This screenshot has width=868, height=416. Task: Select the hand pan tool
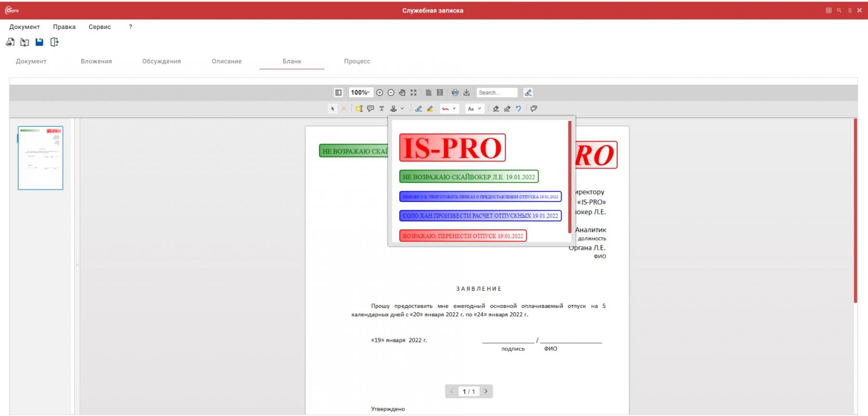point(402,93)
